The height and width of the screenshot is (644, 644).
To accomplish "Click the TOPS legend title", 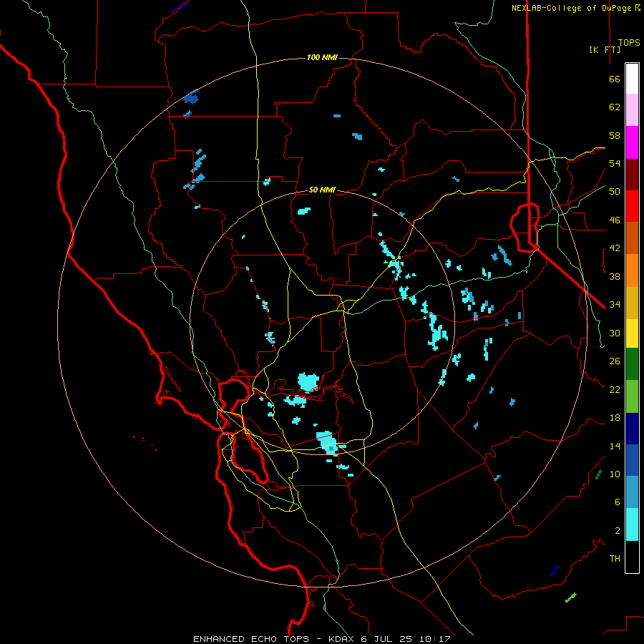I will 629,43.
